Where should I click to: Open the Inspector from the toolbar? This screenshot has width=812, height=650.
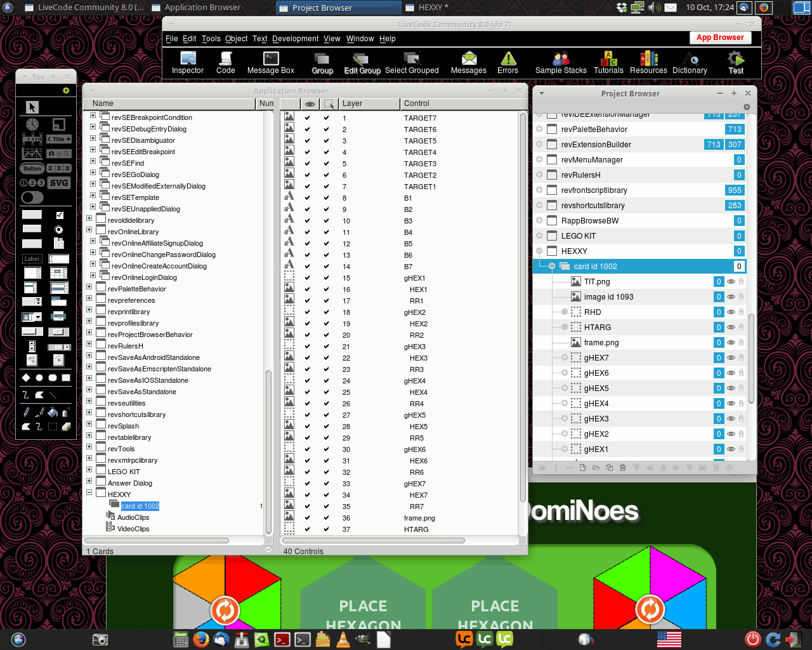click(x=187, y=63)
